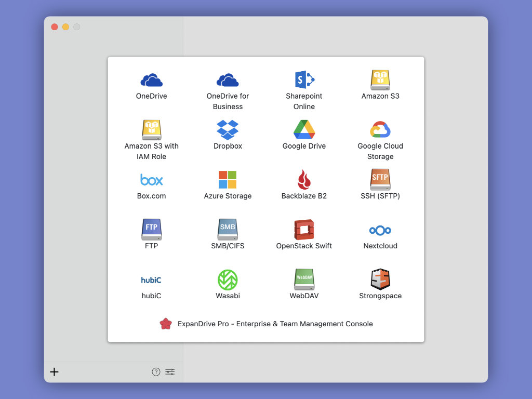Viewport: 532px width, 399px height.
Task: Open settings sliders icon in sidebar
Action: tap(170, 372)
